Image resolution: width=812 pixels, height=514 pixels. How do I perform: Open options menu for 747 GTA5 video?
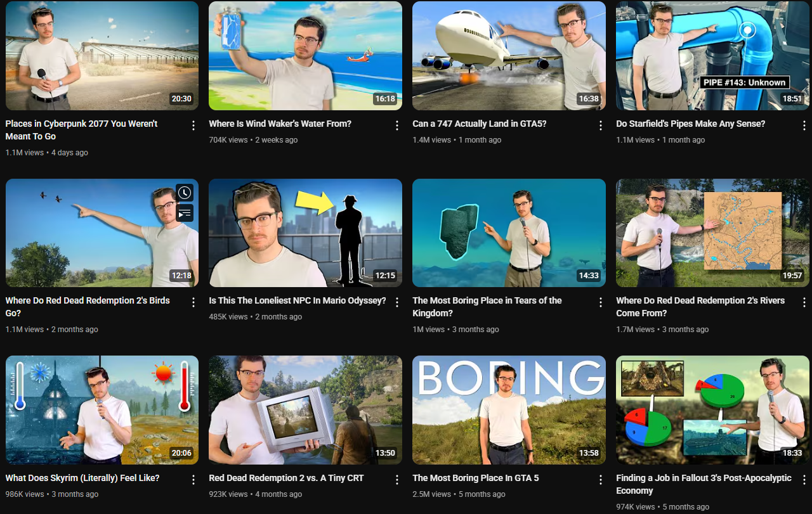[x=601, y=125]
